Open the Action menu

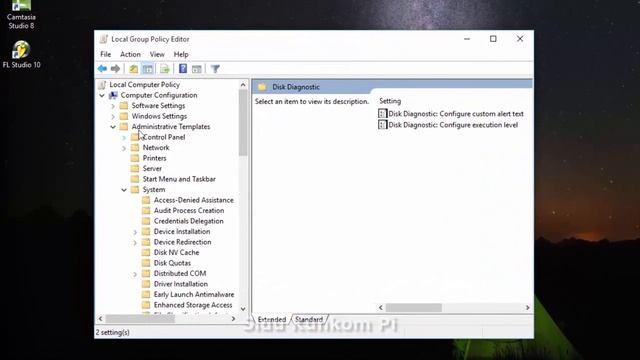tap(130, 54)
